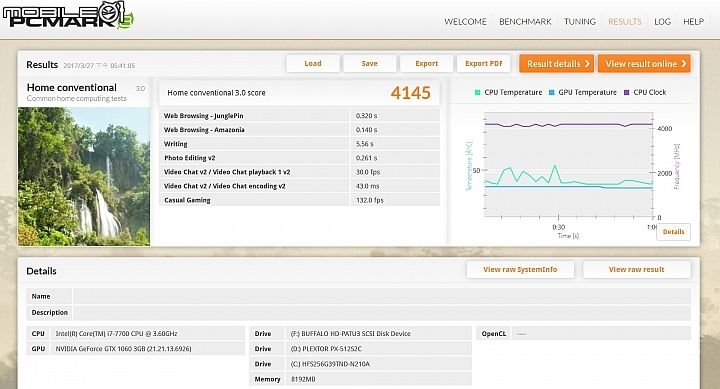
Task: View raw SystemInfo
Action: 520,270
